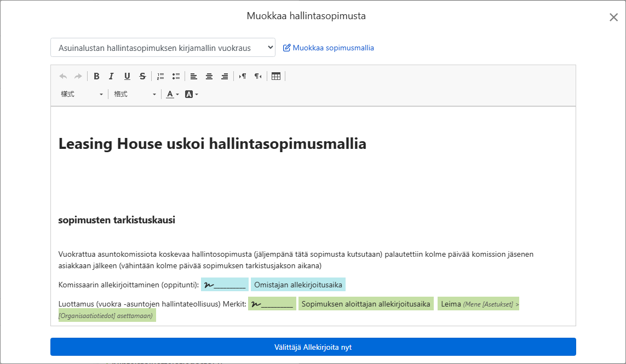Open the 樣式 styles dropdown
Image resolution: width=626 pixels, height=364 pixels.
(82, 94)
